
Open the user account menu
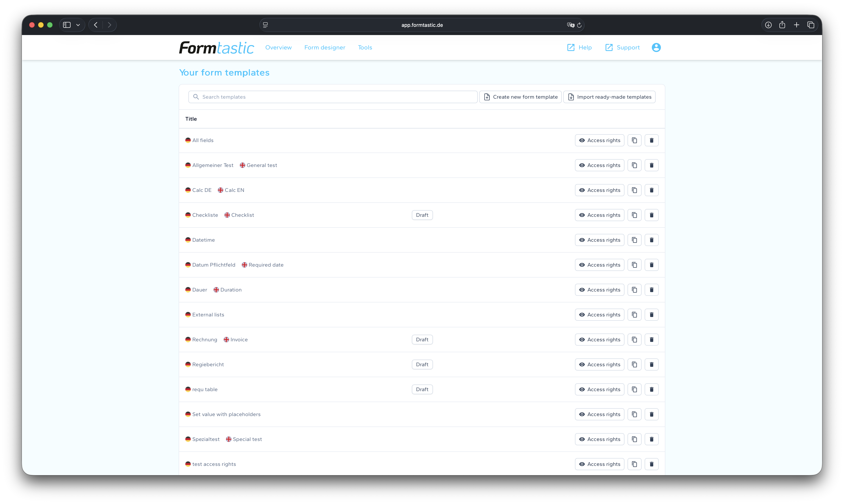tap(656, 47)
